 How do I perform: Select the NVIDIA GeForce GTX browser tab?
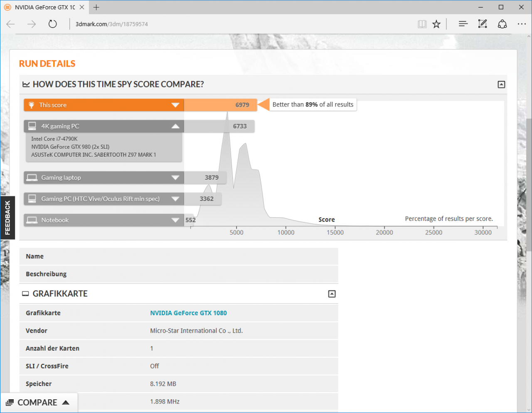tap(44, 7)
